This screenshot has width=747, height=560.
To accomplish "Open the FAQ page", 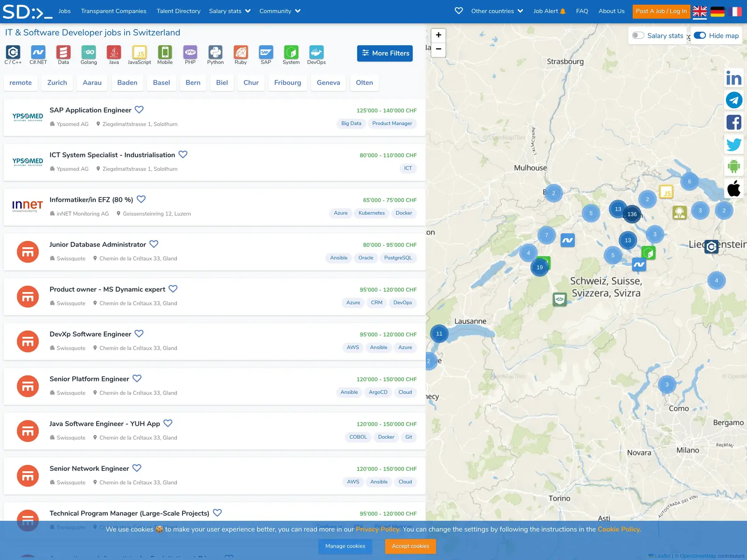I will [x=582, y=11].
